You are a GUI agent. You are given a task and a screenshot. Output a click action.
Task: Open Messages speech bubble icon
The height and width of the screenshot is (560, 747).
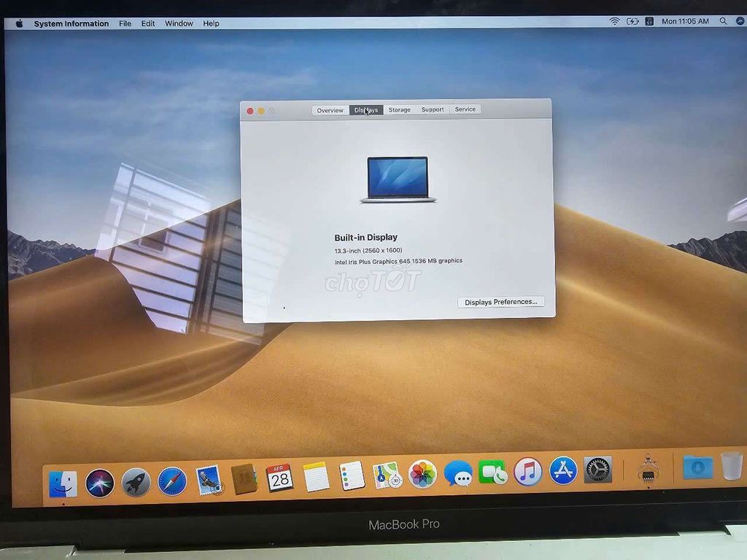[x=458, y=473]
